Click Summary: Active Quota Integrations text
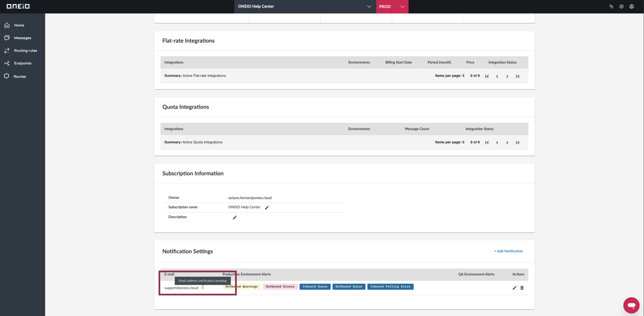Screen dimensions: 644x316 [x=193, y=142]
